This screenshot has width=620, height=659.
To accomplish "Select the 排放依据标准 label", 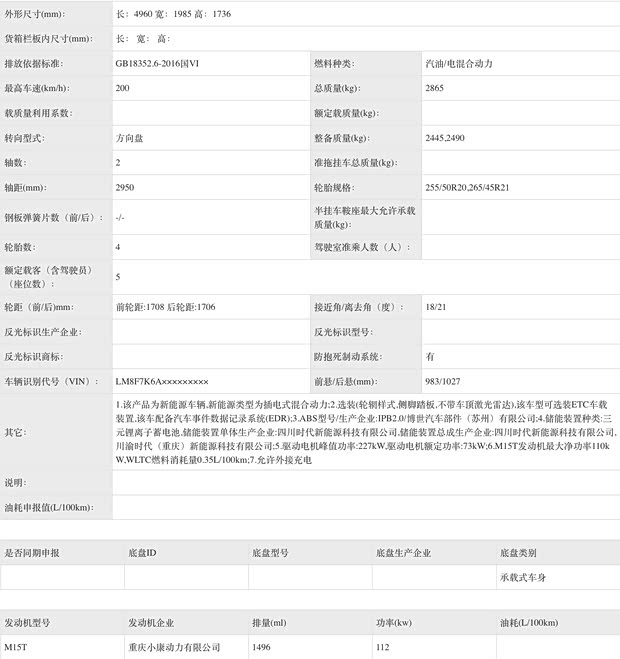I will click(34, 63).
